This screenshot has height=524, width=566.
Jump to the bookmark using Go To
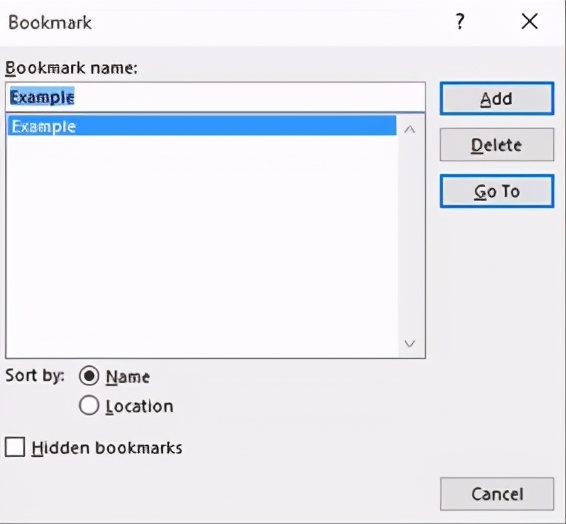497,191
